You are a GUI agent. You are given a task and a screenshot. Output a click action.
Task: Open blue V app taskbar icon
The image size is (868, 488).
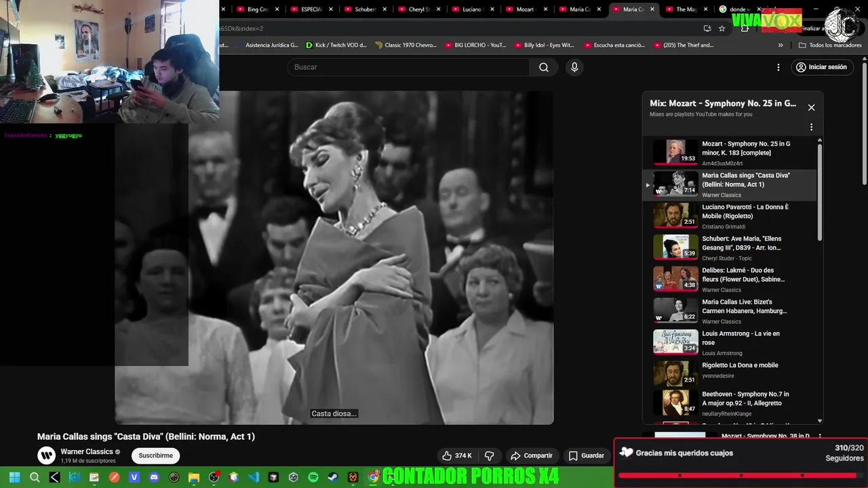(134, 478)
